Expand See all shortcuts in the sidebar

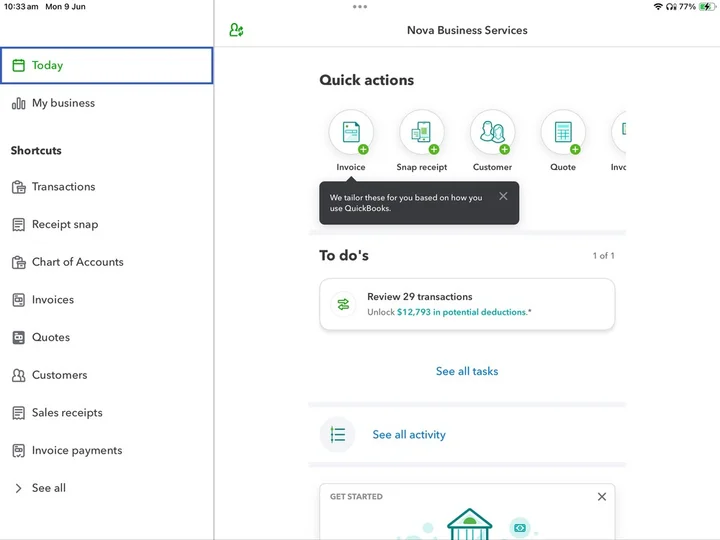click(x=48, y=488)
